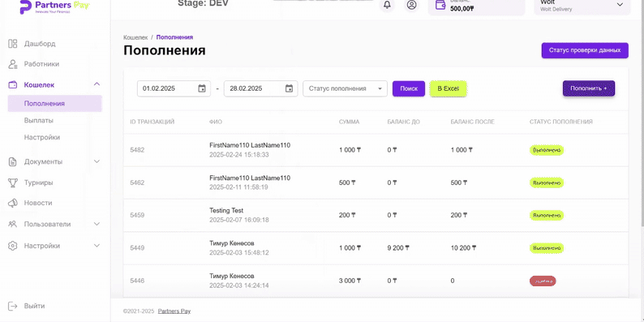Click the ФИО column header
The width and height of the screenshot is (644, 322).
pyautogui.click(x=216, y=122)
